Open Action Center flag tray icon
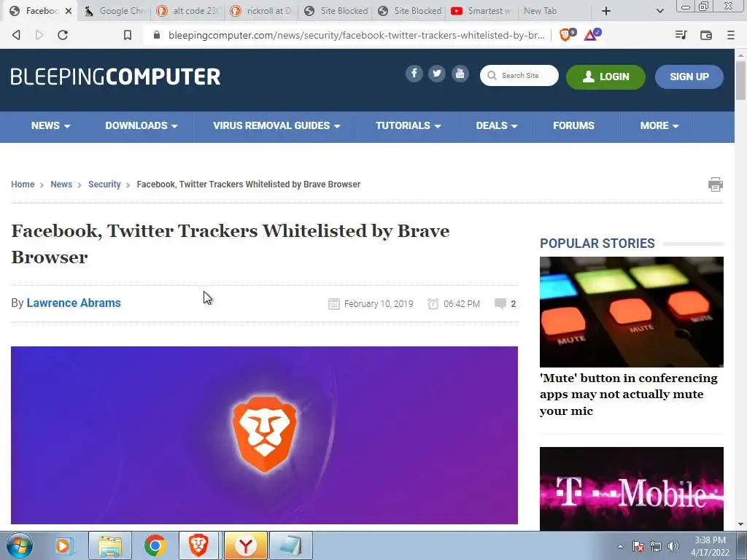Viewport: 747px width, 560px height. (638, 546)
